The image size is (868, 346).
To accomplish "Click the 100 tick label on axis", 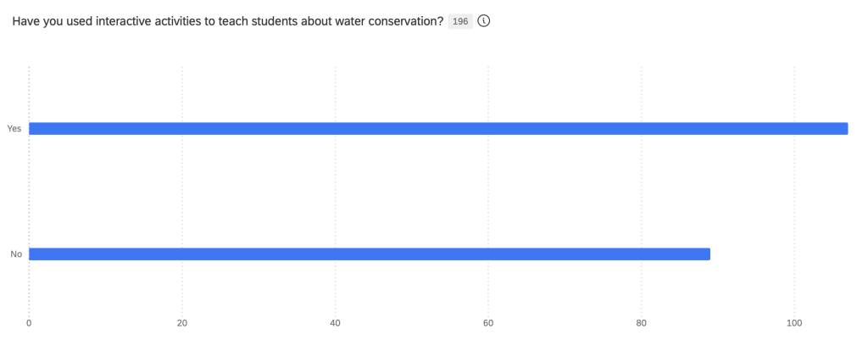I will (794, 323).
